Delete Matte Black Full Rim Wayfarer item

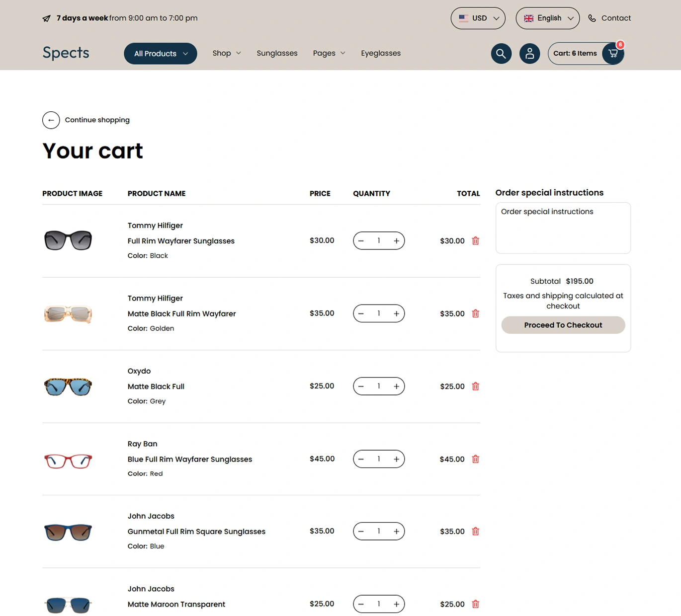(x=476, y=313)
